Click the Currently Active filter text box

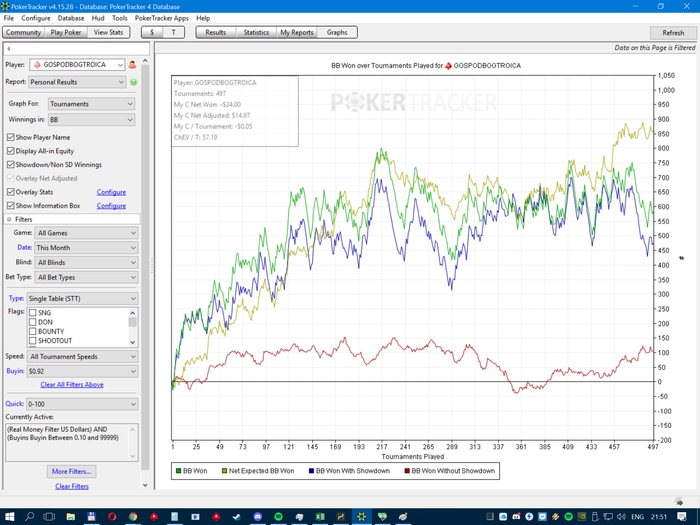71,442
